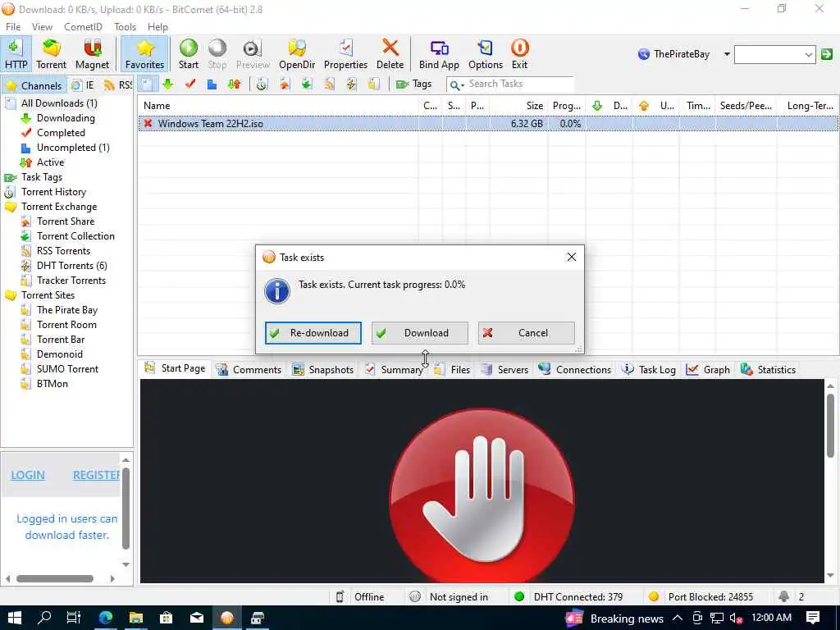Filter uncompleted tasks with blue icon

pos(212,84)
